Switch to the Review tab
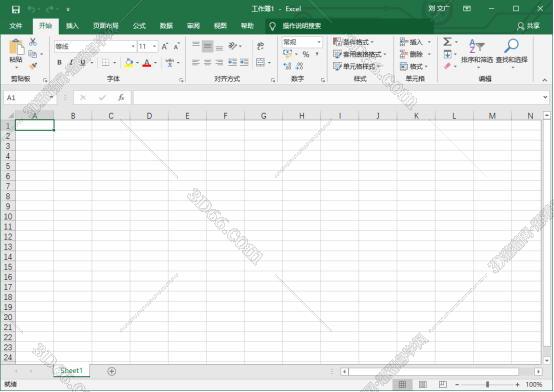Image resolution: width=554 pixels, height=392 pixels. pos(193,26)
